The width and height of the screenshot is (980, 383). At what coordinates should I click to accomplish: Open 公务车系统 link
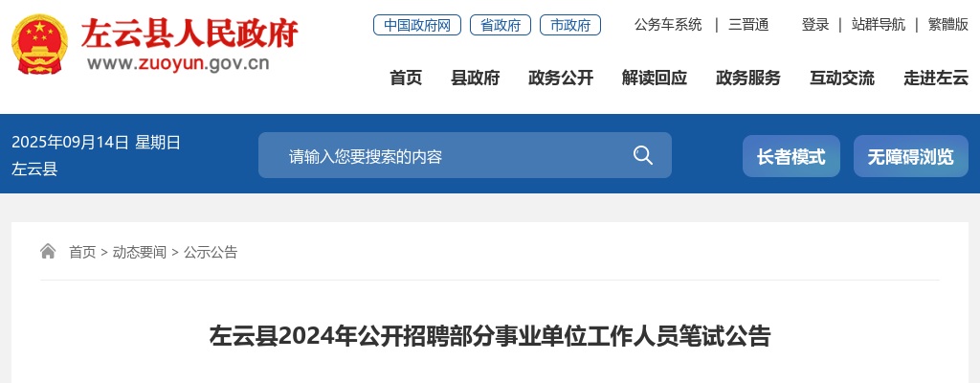[x=668, y=25]
